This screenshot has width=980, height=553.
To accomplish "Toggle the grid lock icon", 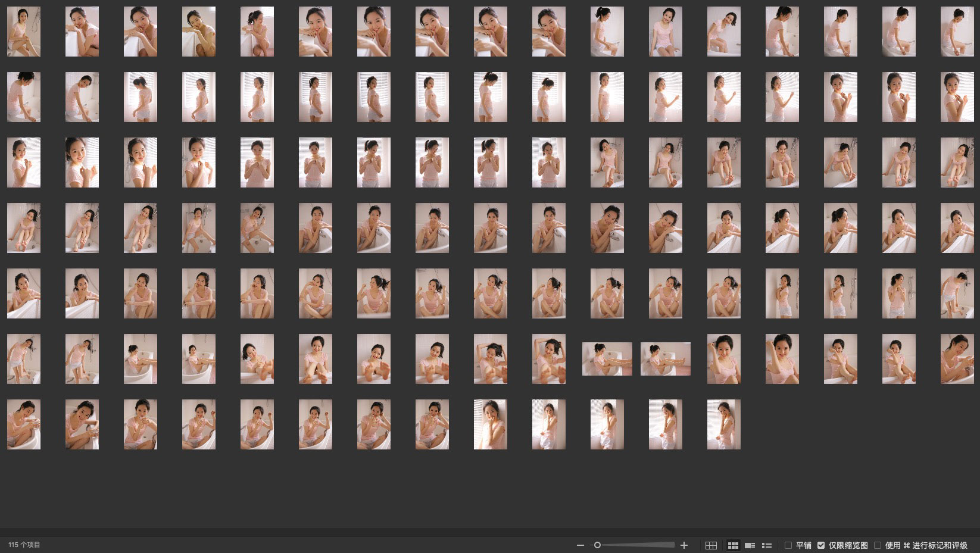I will 711,545.
